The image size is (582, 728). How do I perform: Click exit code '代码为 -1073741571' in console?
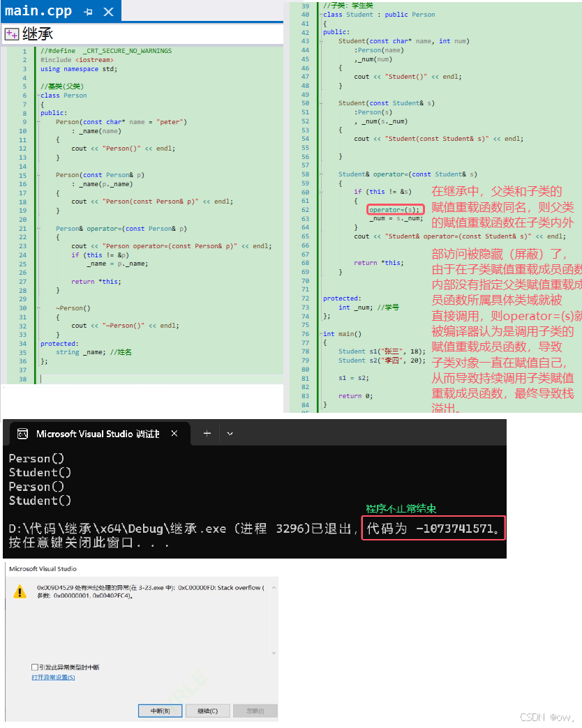433,529
